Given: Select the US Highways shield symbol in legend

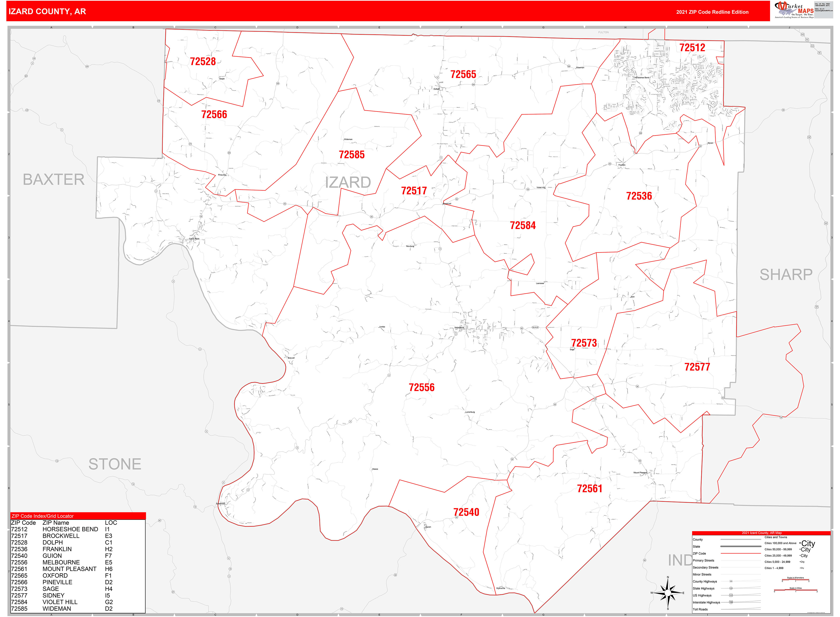Looking at the screenshot, I should [x=731, y=595].
